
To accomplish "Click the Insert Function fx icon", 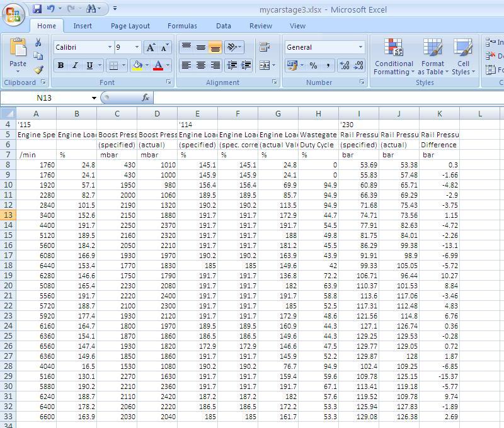I will (146, 98).
